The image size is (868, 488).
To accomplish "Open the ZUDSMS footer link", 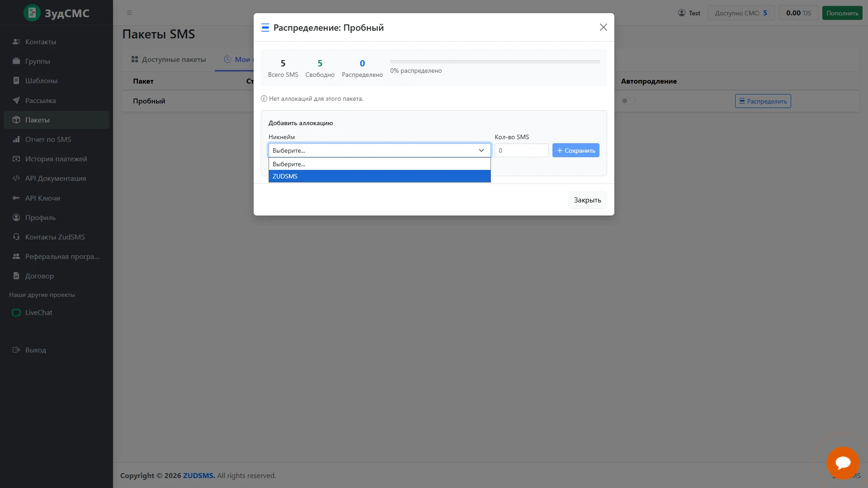I will click(199, 475).
